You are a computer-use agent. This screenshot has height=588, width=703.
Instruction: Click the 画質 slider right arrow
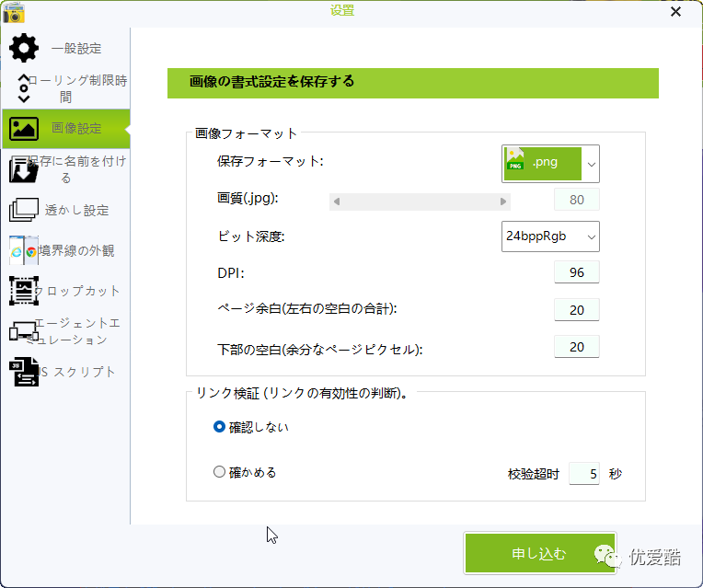point(503,202)
